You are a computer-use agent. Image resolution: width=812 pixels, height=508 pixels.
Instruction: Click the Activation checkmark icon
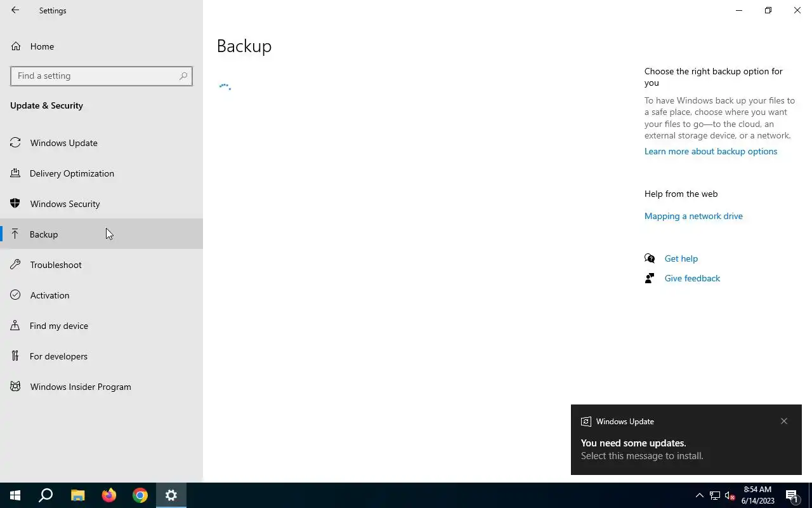coord(15,295)
